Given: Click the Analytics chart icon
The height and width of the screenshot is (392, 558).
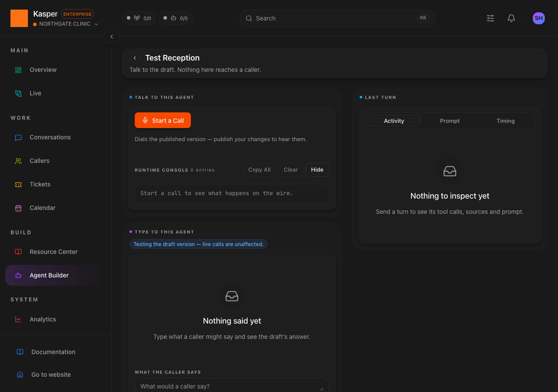Looking at the screenshot, I should click(x=18, y=319).
